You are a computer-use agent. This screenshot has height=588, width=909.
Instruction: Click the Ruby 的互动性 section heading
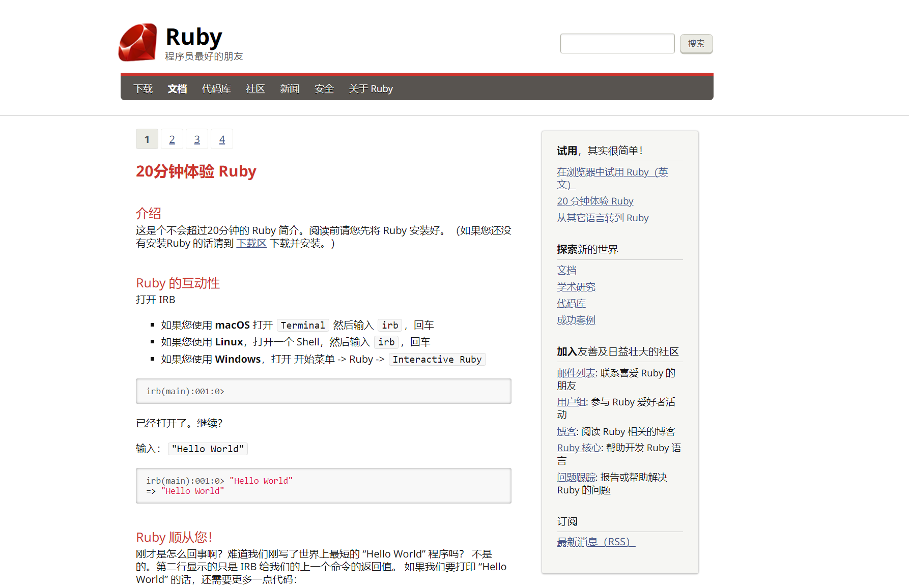pos(178,283)
